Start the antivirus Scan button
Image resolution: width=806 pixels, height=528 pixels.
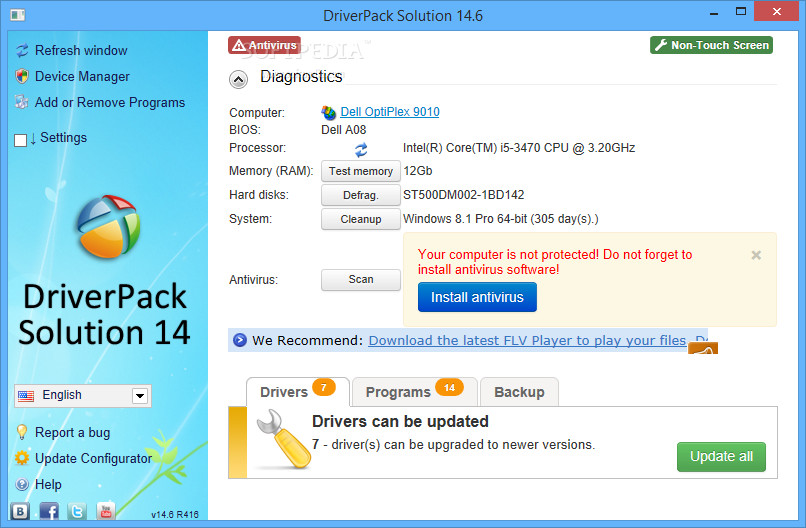361,280
